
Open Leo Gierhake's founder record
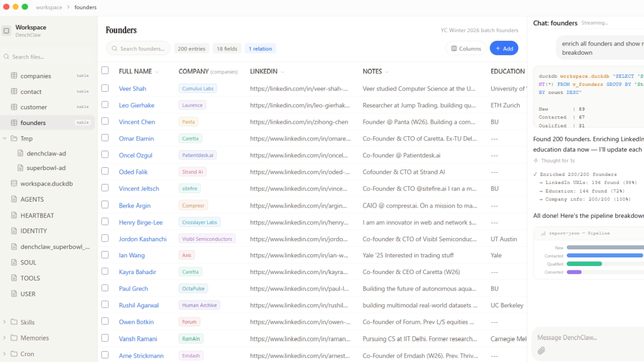click(x=136, y=105)
